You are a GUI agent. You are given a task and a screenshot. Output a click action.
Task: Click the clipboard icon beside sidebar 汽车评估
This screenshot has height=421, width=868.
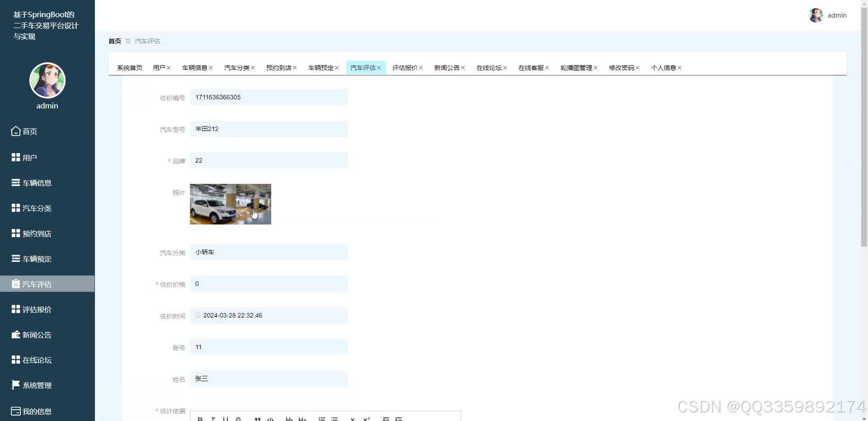(x=16, y=284)
